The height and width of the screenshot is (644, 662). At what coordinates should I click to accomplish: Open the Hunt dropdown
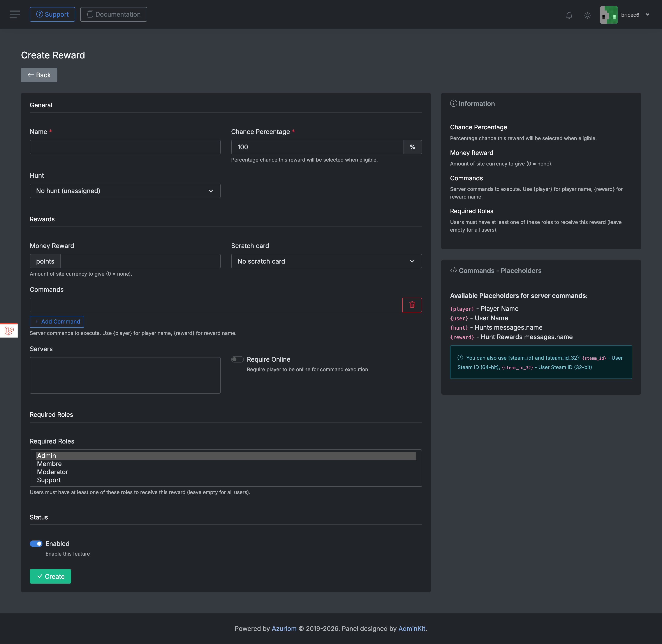coord(125,191)
